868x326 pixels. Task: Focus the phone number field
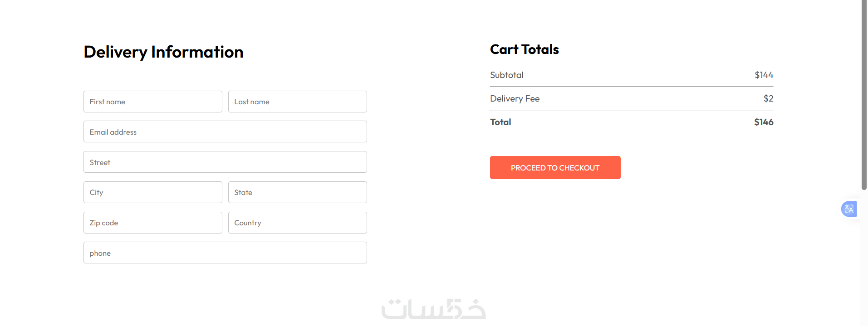pos(225,253)
